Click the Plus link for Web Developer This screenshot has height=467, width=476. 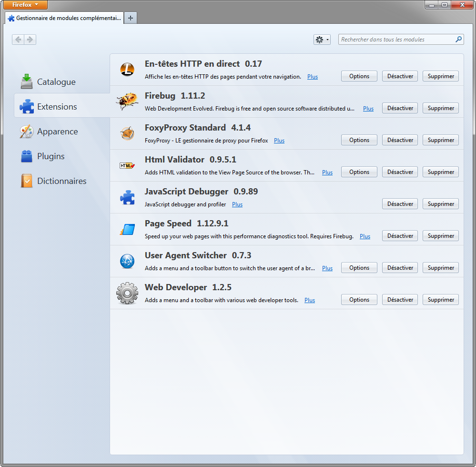coord(310,300)
